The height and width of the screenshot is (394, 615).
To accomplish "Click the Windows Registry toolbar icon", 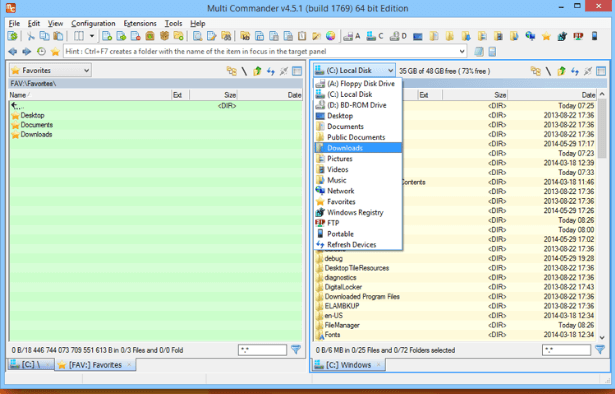I will [562, 36].
